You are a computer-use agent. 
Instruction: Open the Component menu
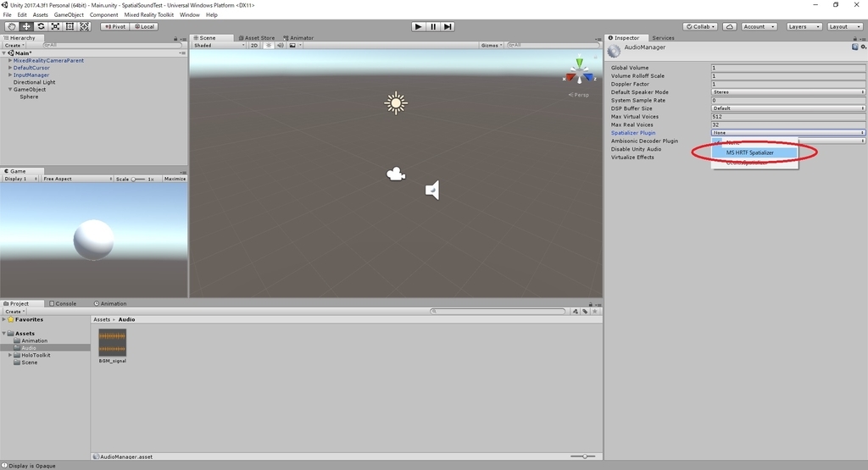[103, 15]
